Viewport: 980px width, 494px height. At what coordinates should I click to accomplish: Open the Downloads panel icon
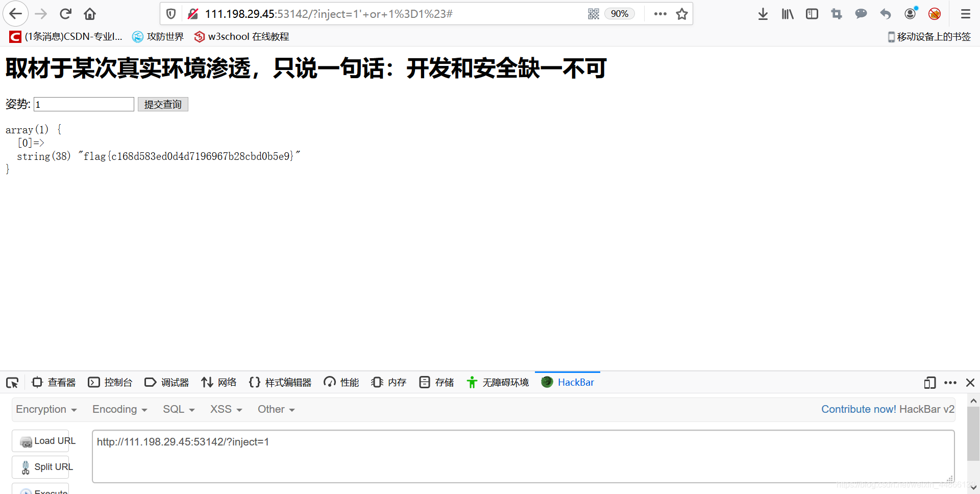763,14
